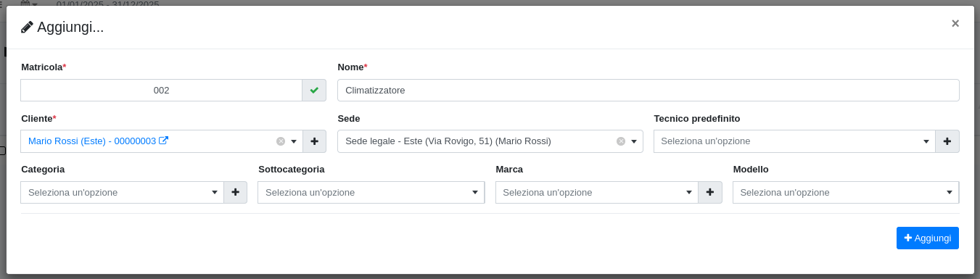Open the Sottocategoria dropdown
This screenshot has width=980, height=279.
tap(475, 192)
